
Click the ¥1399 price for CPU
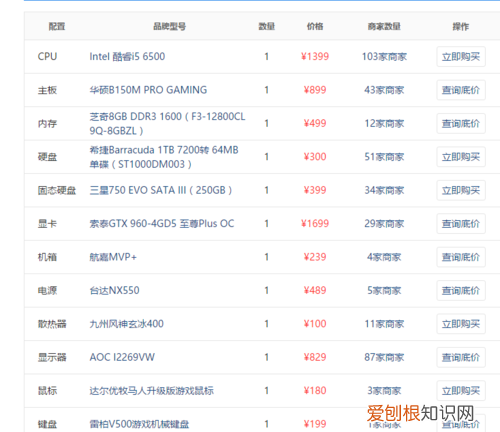pos(315,57)
